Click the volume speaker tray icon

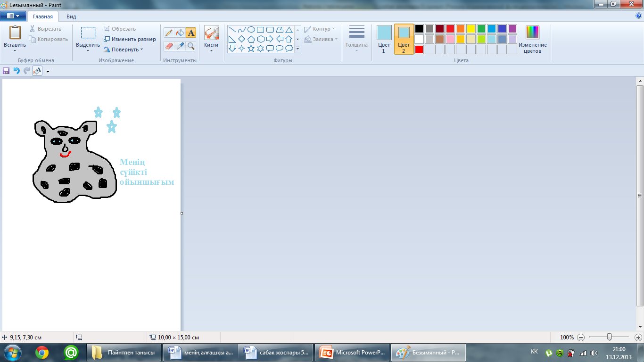(594, 353)
